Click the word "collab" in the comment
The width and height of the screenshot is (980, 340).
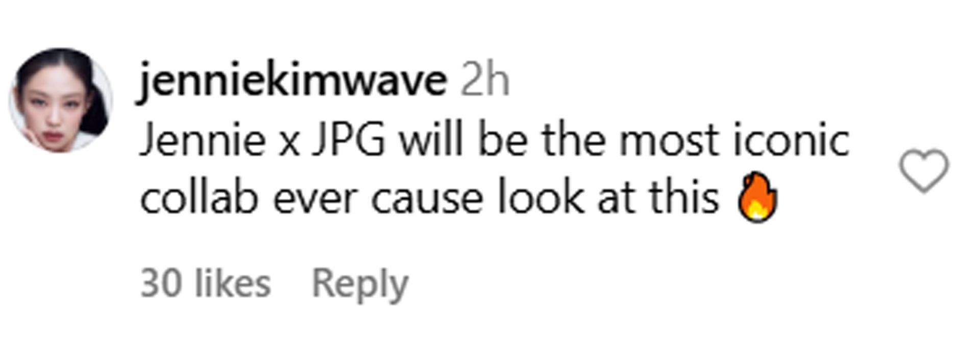coord(199,198)
